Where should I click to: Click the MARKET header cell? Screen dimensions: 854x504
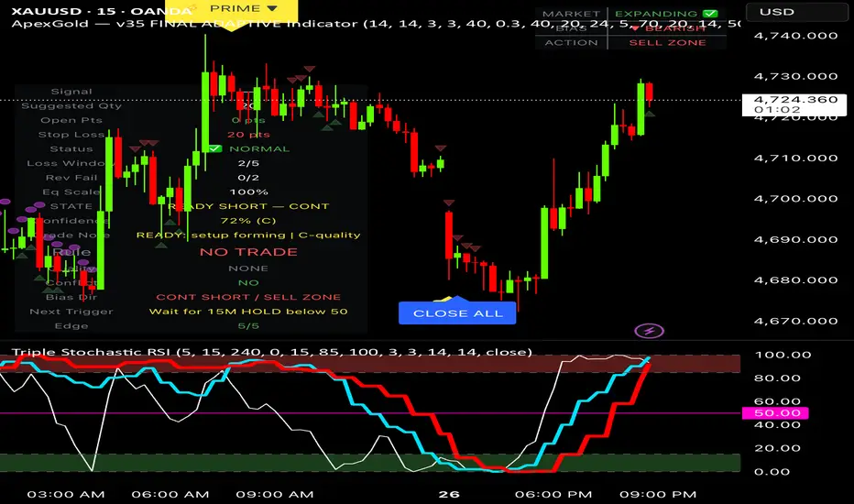(x=571, y=14)
